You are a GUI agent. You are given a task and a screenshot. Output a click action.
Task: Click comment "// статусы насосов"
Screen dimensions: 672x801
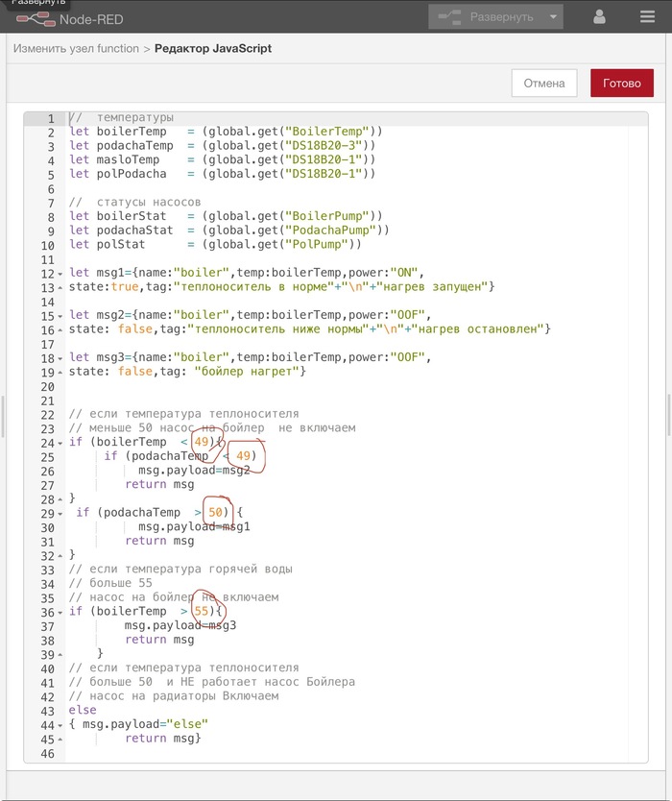point(134,202)
